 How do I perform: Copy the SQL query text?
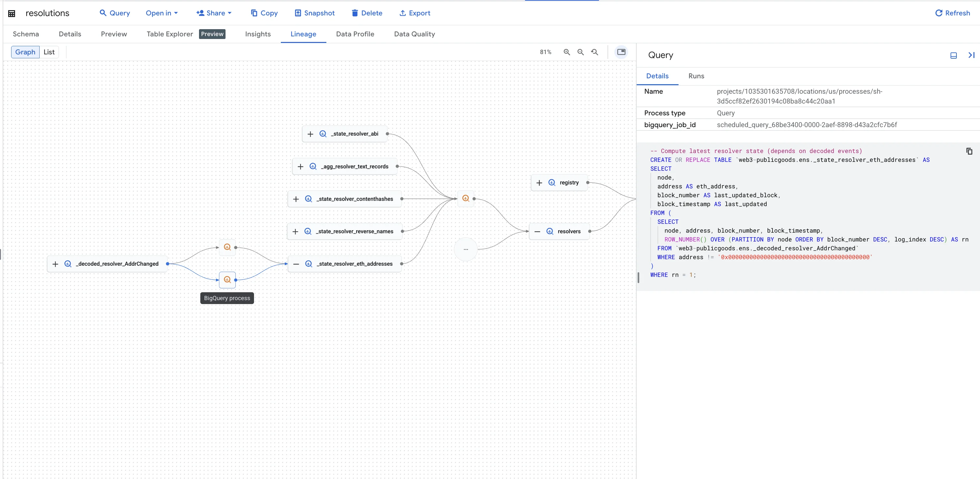click(969, 151)
